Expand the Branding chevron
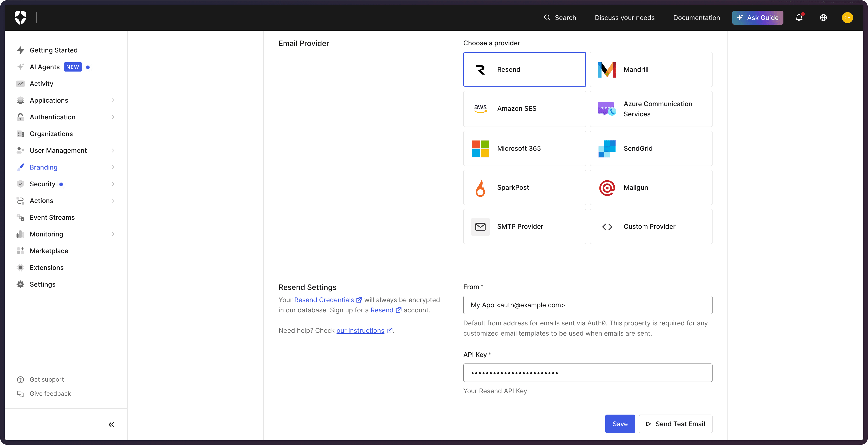Image resolution: width=868 pixels, height=445 pixels. (113, 167)
